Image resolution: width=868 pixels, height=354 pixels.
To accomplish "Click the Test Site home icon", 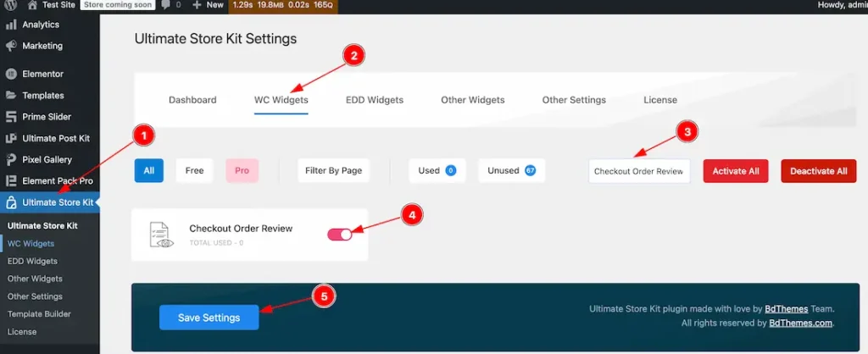I will (32, 5).
